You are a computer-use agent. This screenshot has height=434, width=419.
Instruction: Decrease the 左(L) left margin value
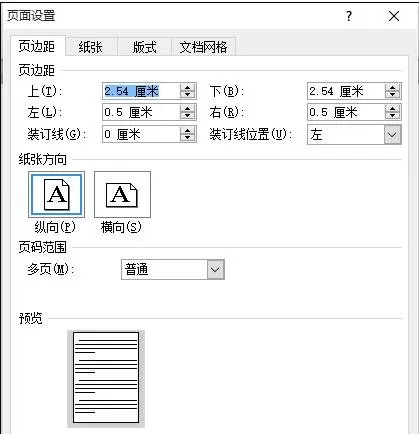pyautogui.click(x=188, y=116)
